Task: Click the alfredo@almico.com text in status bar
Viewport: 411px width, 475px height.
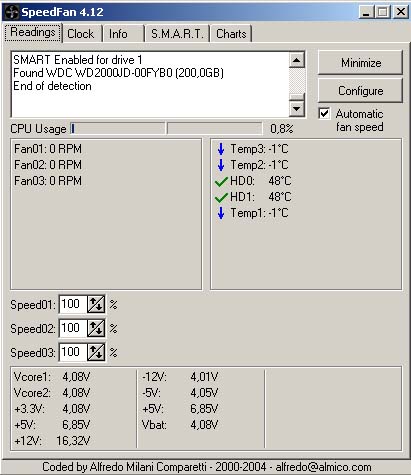Action: (x=323, y=467)
